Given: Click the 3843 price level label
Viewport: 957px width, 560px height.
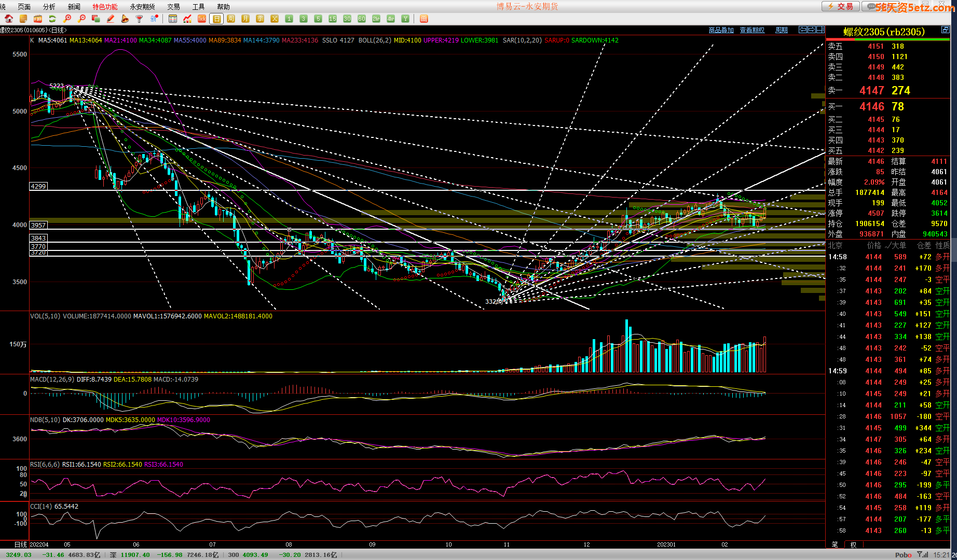Looking at the screenshot, I should click(x=38, y=238).
